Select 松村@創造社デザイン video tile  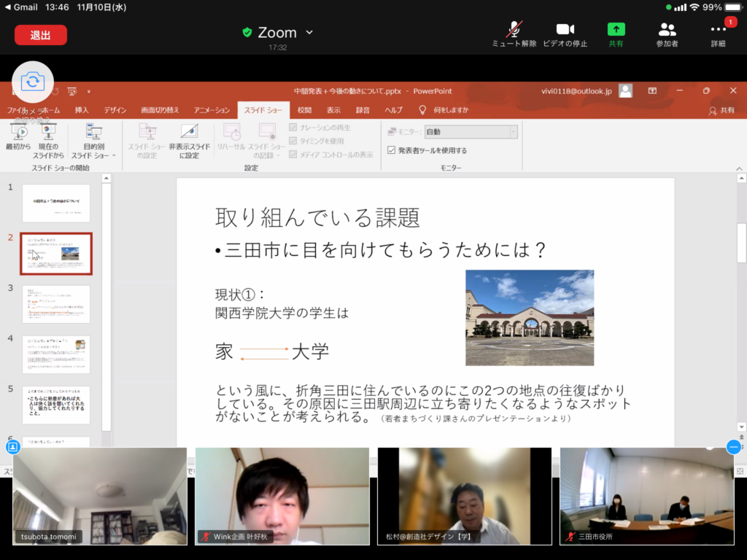click(x=465, y=496)
